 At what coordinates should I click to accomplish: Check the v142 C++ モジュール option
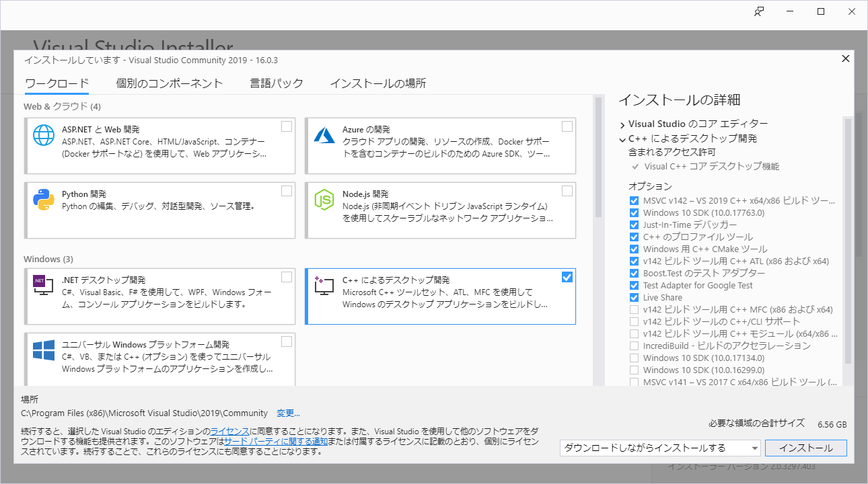pyautogui.click(x=634, y=333)
